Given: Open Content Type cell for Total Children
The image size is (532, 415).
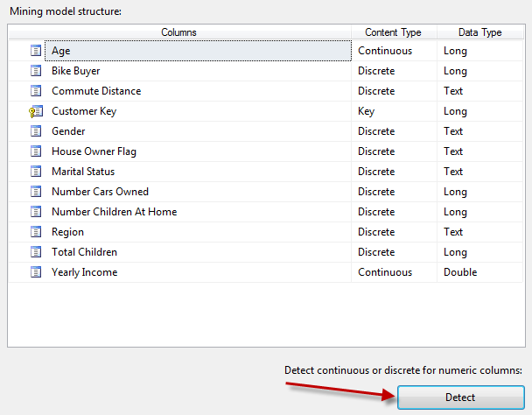Looking at the screenshot, I should [394, 252].
